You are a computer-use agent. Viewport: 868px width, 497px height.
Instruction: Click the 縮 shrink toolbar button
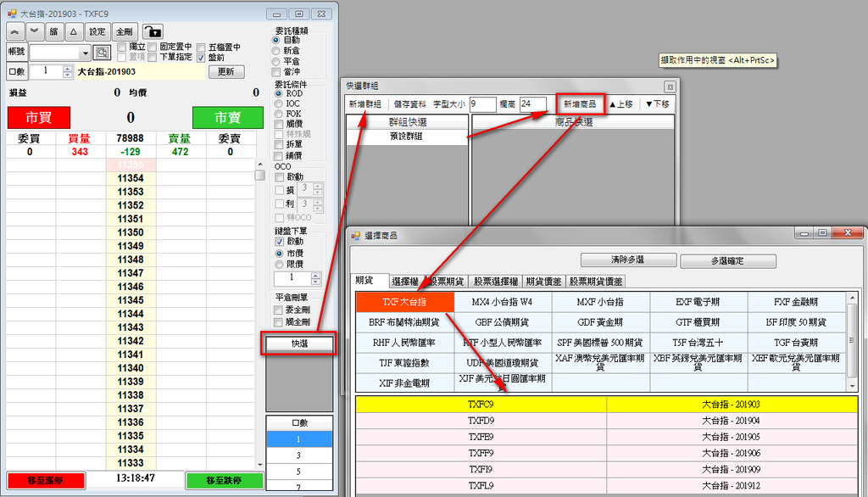pos(53,31)
